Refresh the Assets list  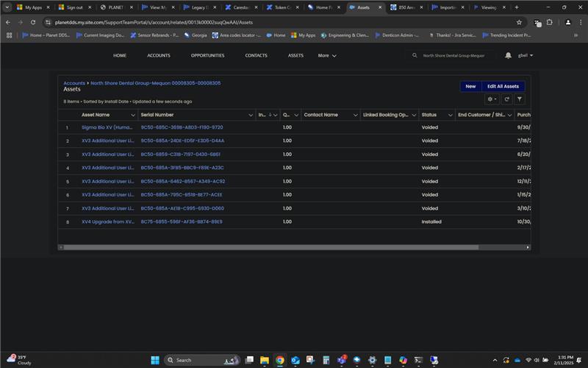pos(506,99)
